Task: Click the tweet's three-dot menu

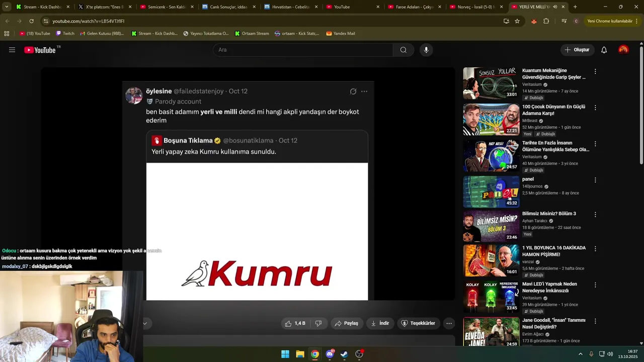Action: click(x=364, y=92)
